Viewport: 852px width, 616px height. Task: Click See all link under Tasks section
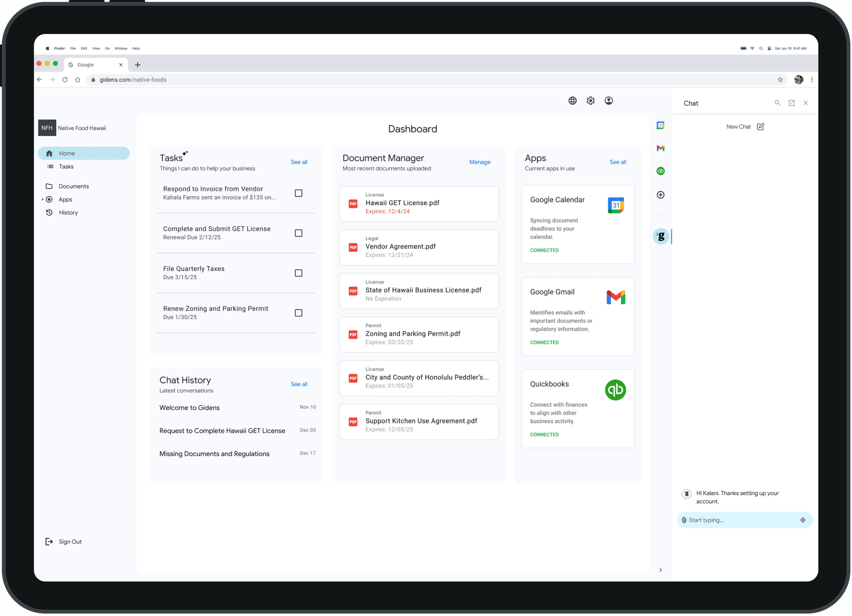(298, 161)
